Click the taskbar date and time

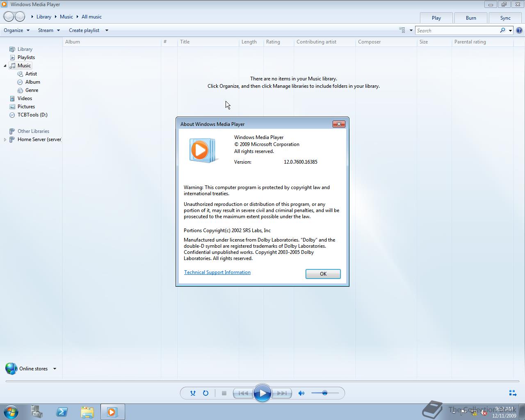tap(504, 412)
